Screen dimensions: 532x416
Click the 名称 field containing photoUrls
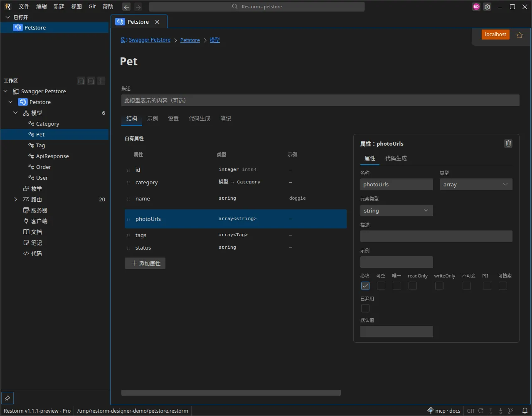397,184
